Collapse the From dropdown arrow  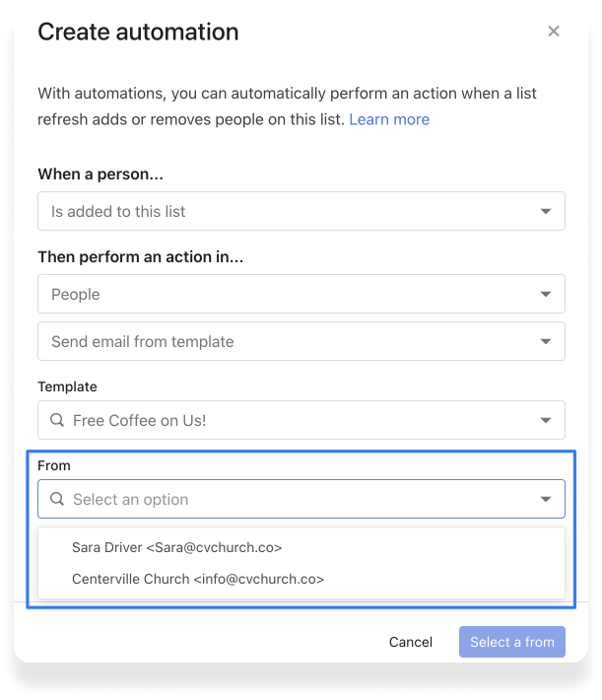pyautogui.click(x=546, y=499)
